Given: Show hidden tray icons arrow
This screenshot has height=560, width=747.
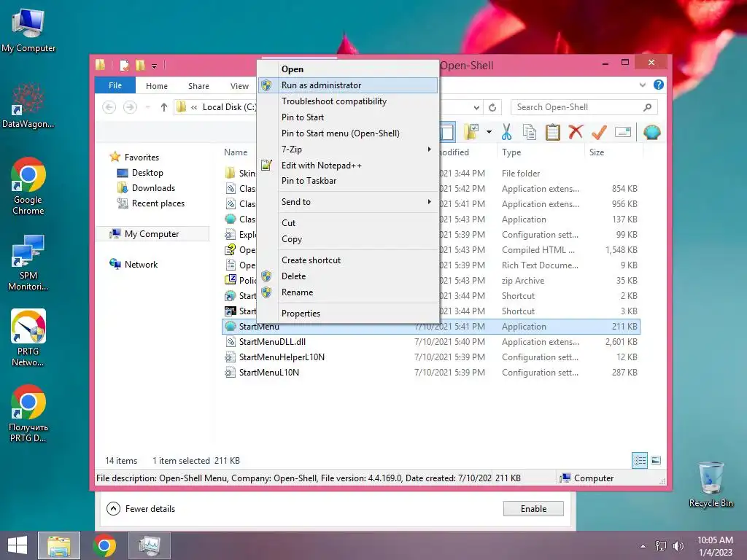Looking at the screenshot, I should pyautogui.click(x=643, y=546).
